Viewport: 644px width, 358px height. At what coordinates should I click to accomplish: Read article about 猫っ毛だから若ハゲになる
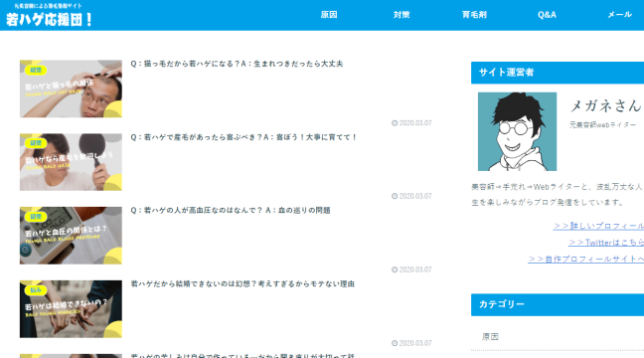[237, 64]
